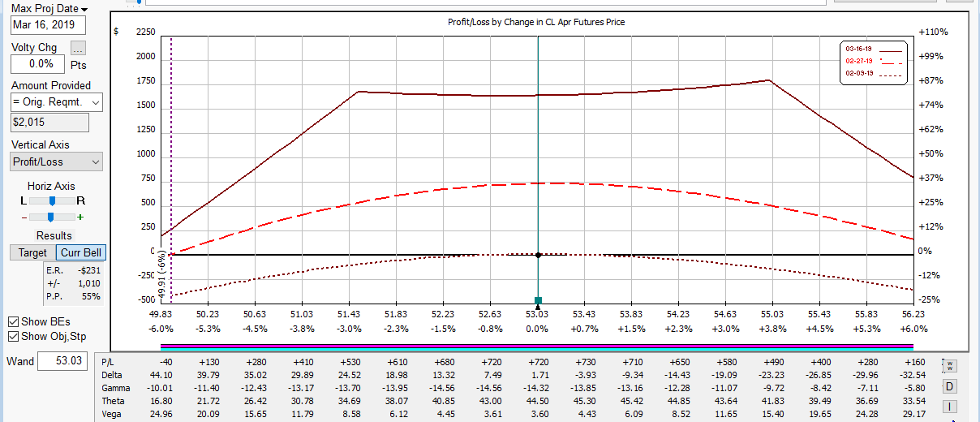Screen dimensions: 980x422
Task: Click the 'W W' button beside the greeks table
Action: coord(948,365)
